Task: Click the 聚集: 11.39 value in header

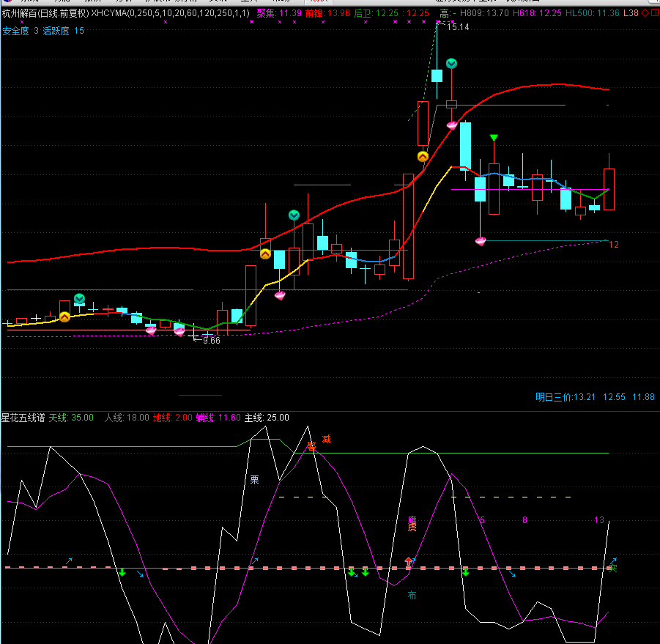Action: tap(279, 13)
